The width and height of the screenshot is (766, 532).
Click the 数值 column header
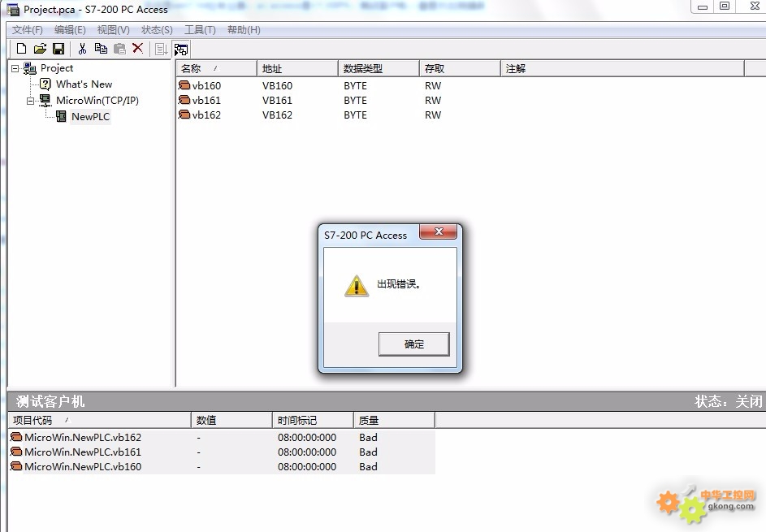coord(232,420)
